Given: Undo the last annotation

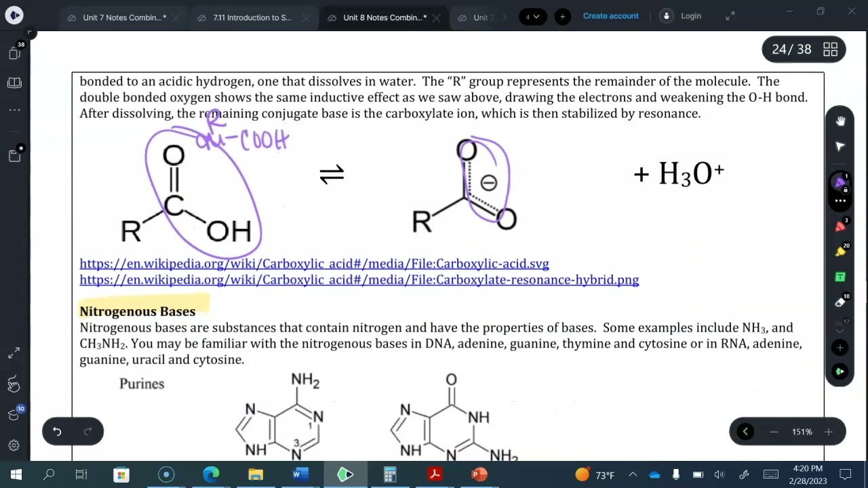Looking at the screenshot, I should (57, 432).
